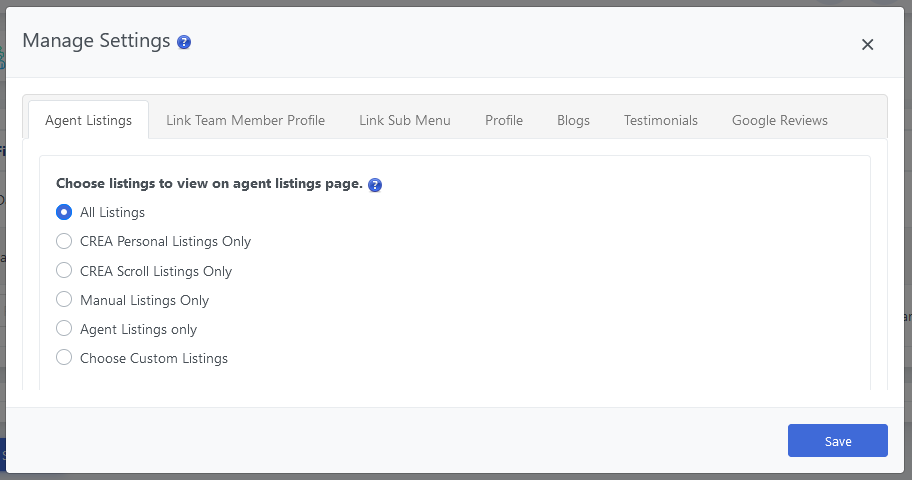The image size is (912, 480).
Task: Select the All Listings radio button
Action: 64,212
